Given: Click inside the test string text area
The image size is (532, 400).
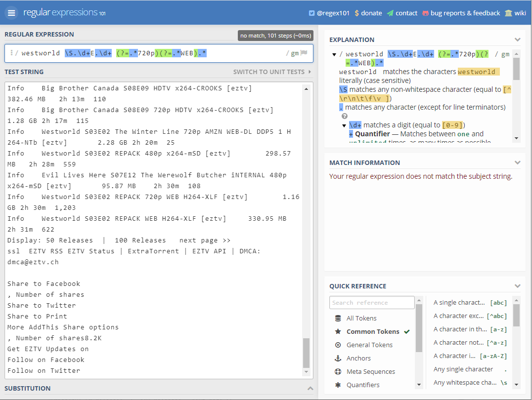Looking at the screenshot, I should coord(154,230).
